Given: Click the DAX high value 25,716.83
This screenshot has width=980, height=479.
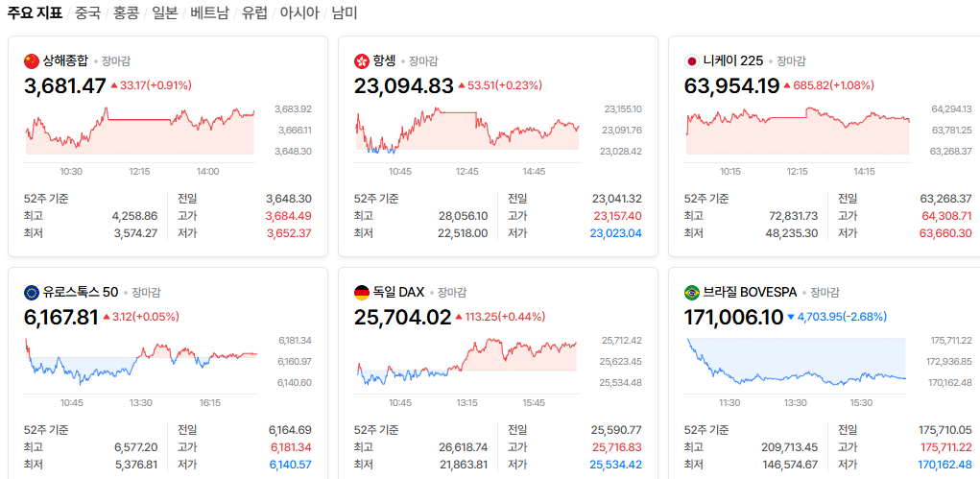Looking at the screenshot, I should click(616, 447).
